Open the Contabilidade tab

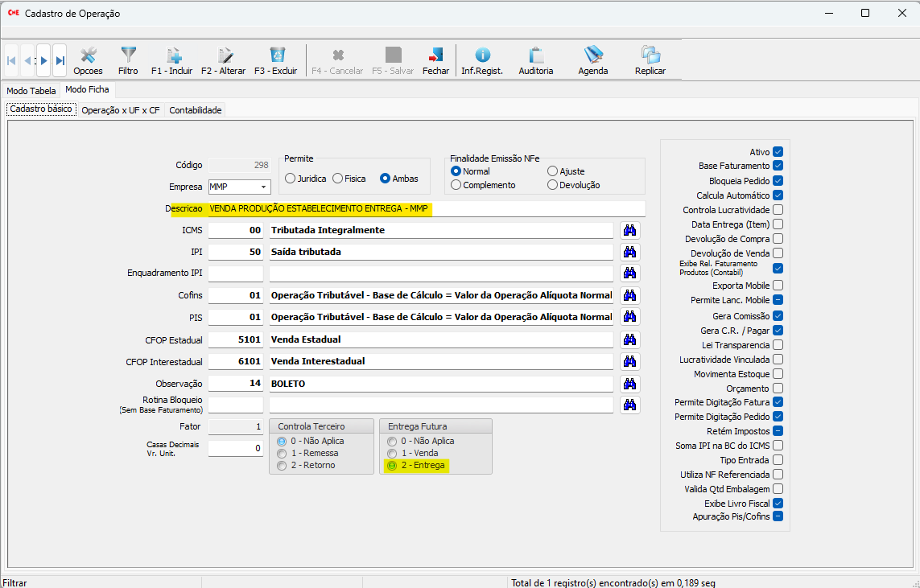195,110
